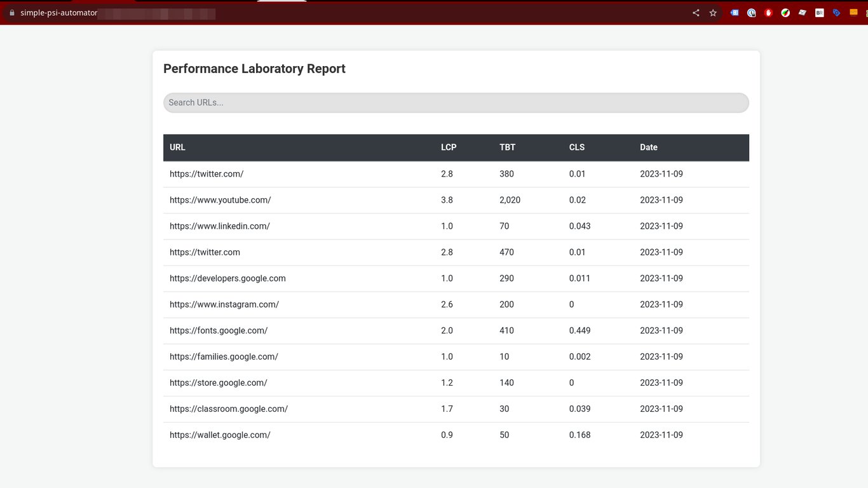The width and height of the screenshot is (868, 488).
Task: Click the BR extension icon
Action: [819, 12]
